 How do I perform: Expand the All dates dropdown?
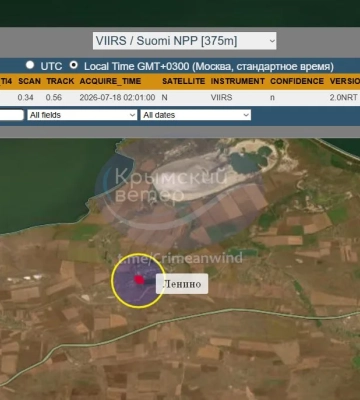[x=196, y=115]
